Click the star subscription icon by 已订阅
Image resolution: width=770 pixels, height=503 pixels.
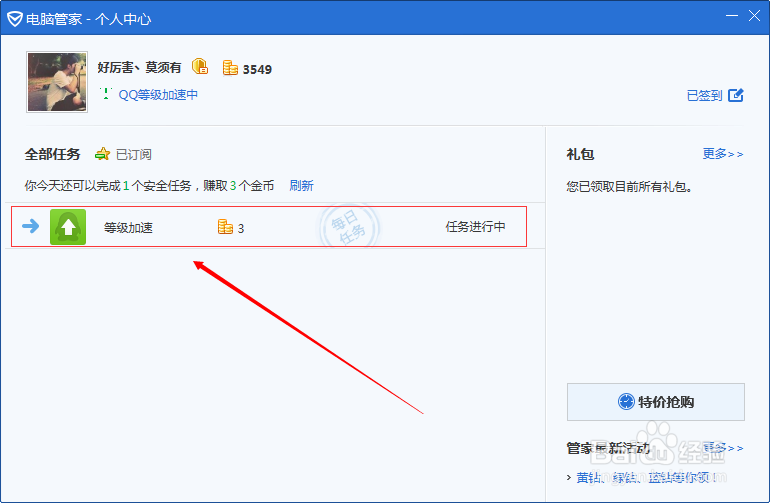[102, 154]
